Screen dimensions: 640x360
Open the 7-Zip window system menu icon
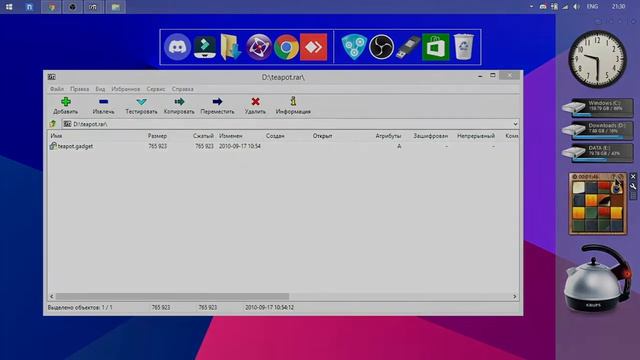coord(51,77)
